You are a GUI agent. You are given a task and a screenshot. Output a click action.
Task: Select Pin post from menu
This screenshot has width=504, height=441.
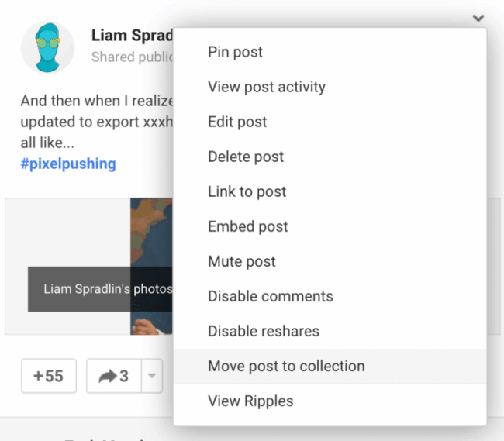point(235,52)
